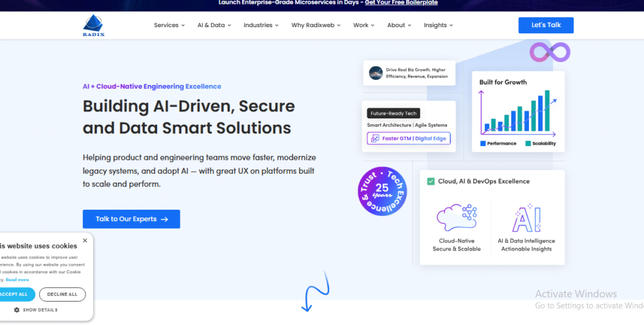Click the blue scroll-down arrow
The width and height of the screenshot is (644, 325).
(316, 291)
